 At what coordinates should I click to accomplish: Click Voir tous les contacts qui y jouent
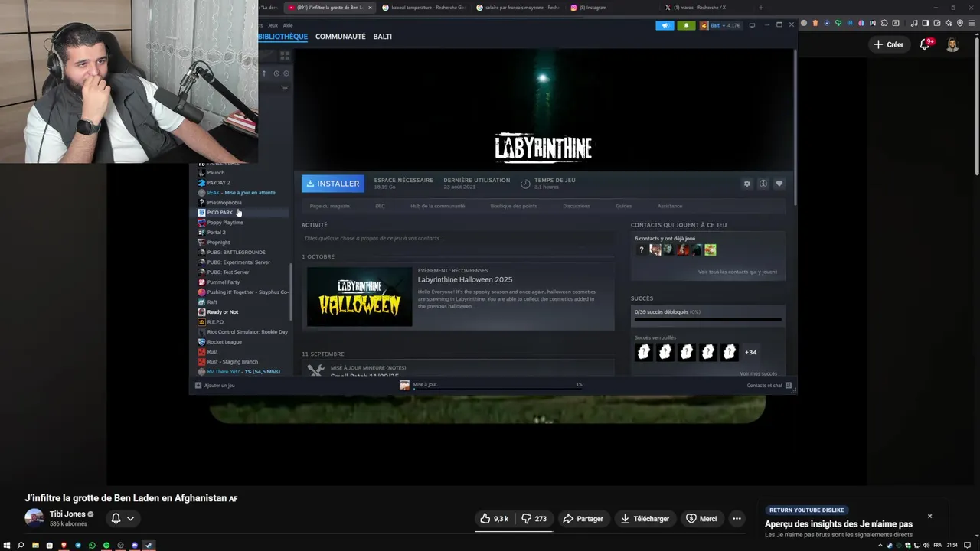(x=737, y=272)
